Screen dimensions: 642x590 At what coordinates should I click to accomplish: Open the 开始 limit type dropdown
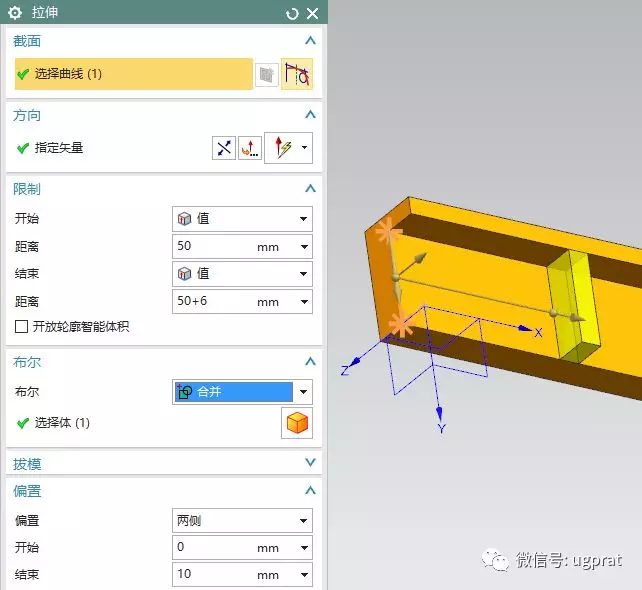point(242,219)
